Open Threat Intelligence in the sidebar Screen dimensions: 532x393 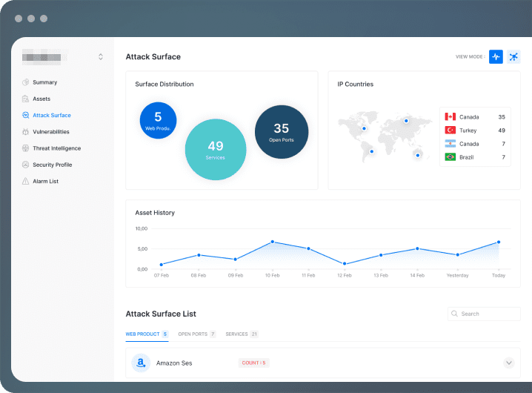click(56, 148)
